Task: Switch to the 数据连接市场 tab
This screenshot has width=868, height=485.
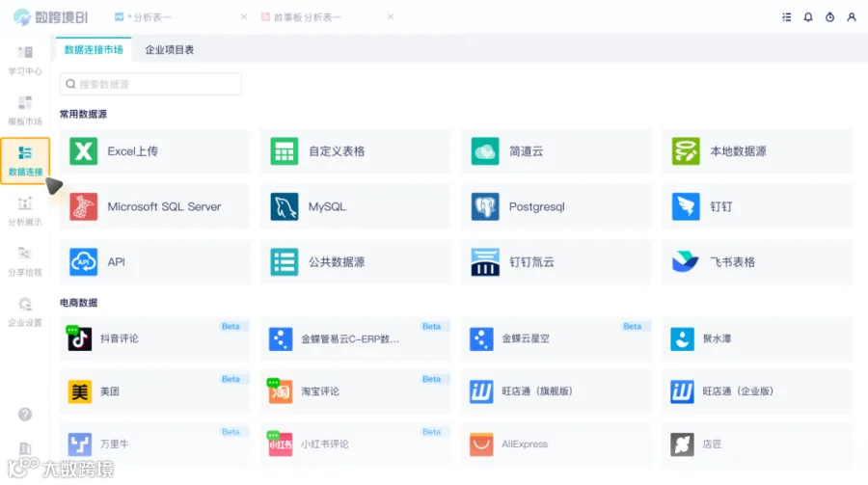Action: coord(94,50)
